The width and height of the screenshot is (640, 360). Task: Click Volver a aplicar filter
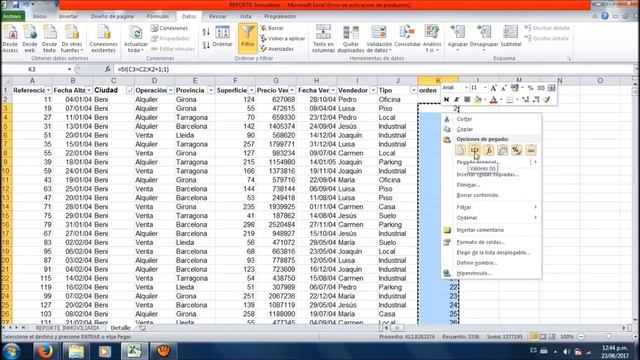pyautogui.click(x=283, y=38)
